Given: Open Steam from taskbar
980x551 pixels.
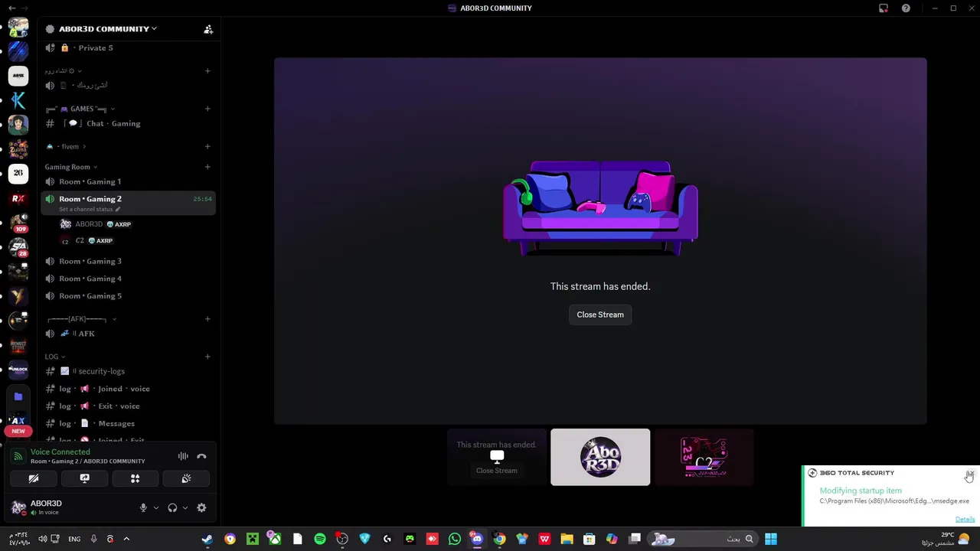Looking at the screenshot, I should [207, 539].
